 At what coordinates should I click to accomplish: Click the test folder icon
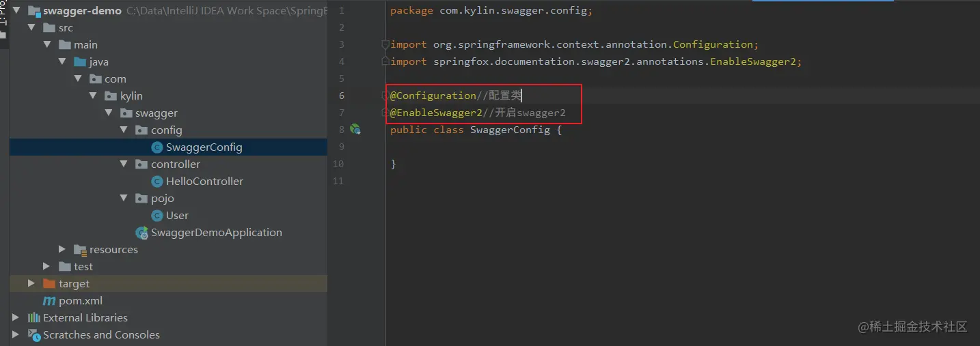65,267
